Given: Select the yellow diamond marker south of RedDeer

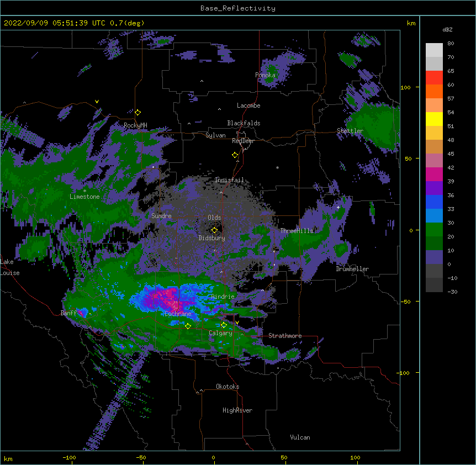Looking at the screenshot, I should (x=235, y=155).
